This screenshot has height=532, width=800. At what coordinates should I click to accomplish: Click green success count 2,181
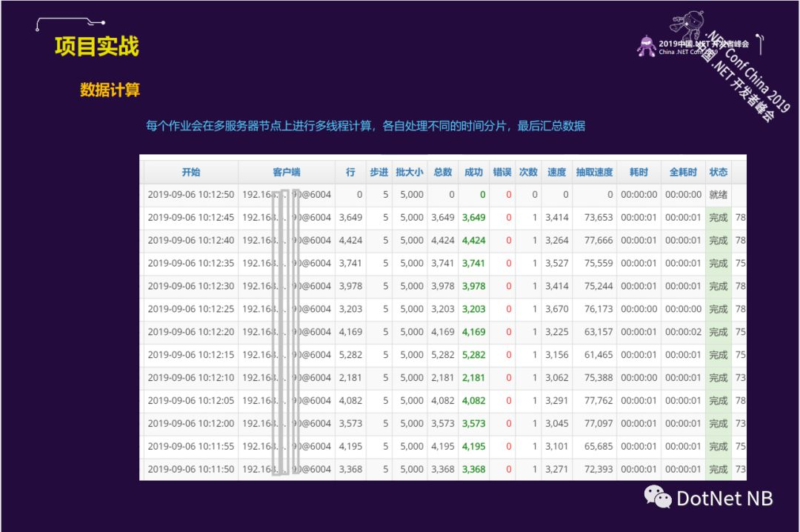coord(473,378)
